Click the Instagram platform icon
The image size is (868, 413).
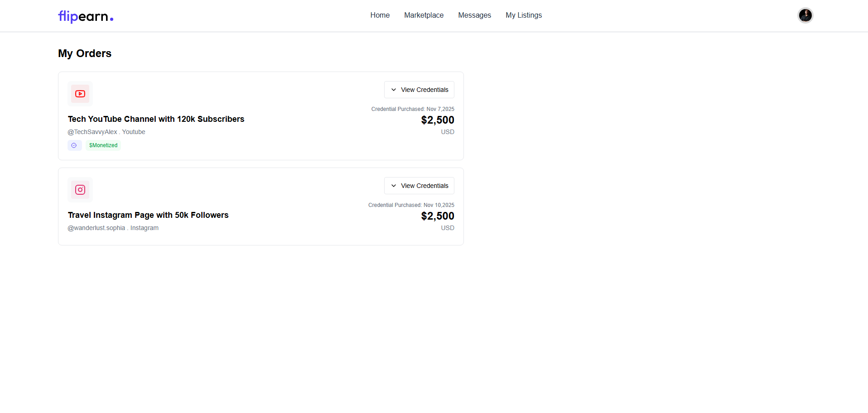[x=80, y=190]
